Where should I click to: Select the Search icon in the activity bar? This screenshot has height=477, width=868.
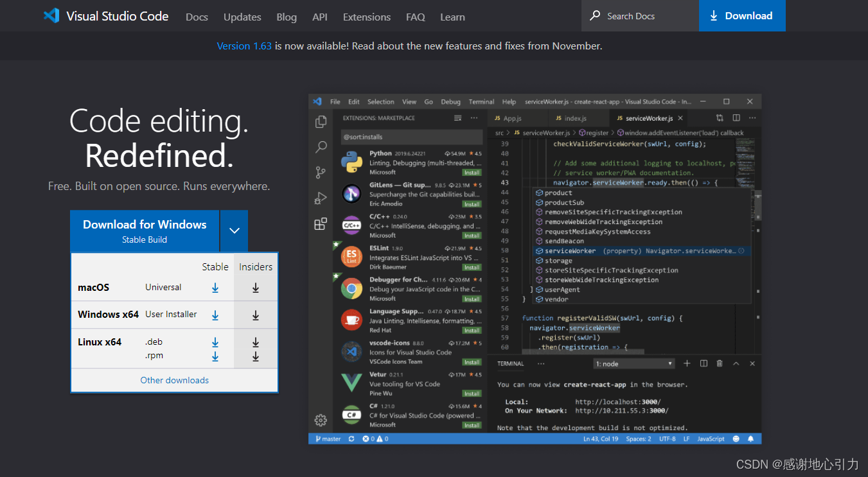(321, 146)
